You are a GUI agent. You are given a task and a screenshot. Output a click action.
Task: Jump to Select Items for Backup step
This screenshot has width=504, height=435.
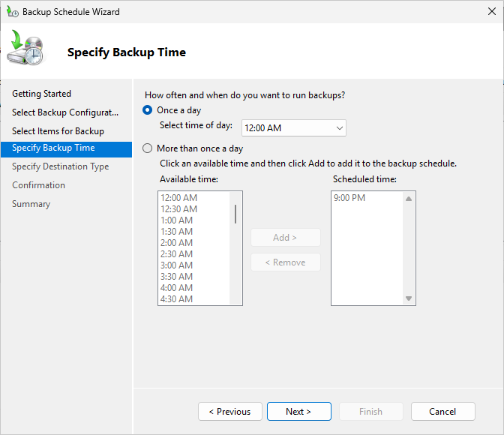(58, 131)
